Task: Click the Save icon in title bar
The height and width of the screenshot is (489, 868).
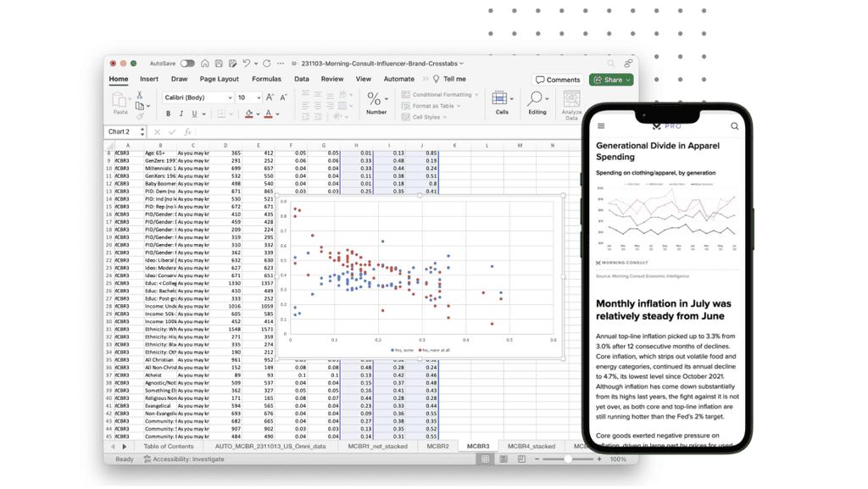Action: [219, 64]
